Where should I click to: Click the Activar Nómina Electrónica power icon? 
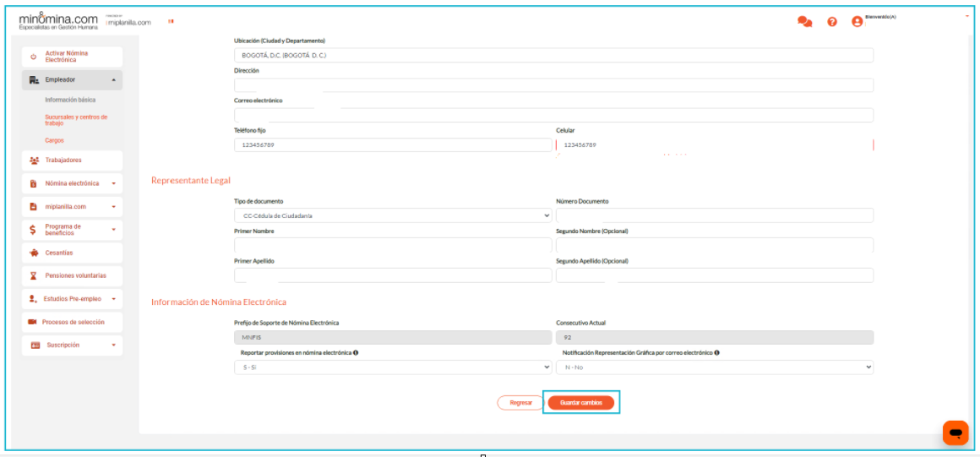point(33,57)
